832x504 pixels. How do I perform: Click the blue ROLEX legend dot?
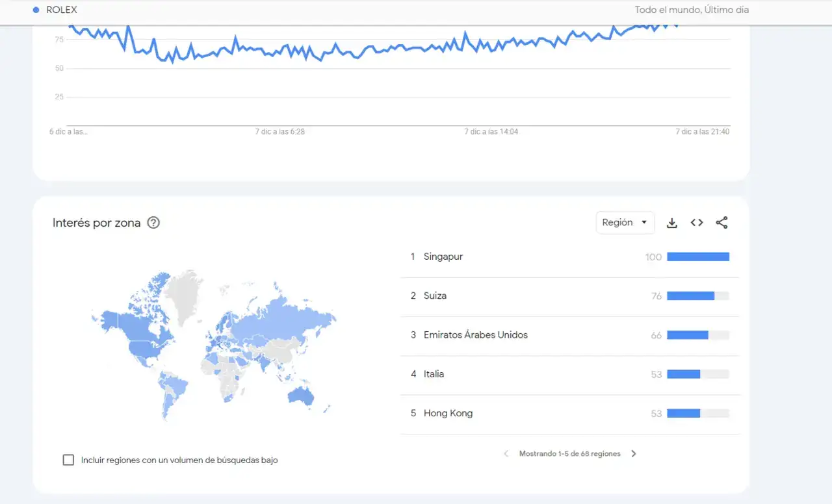[36, 10]
